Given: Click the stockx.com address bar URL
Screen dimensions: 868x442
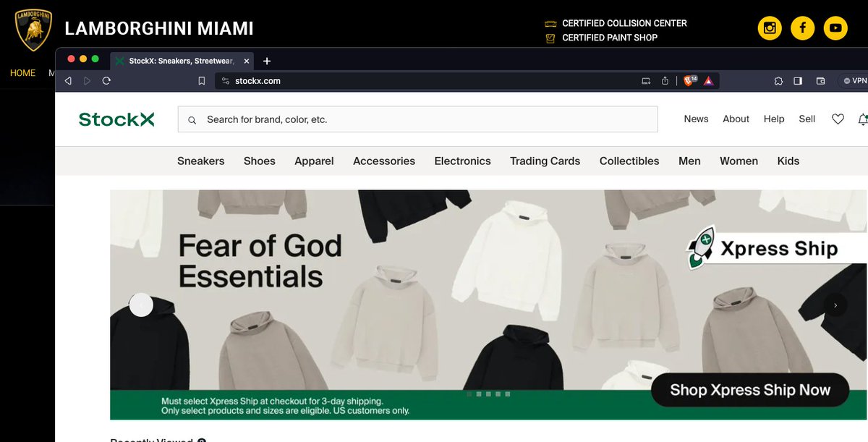Looking at the screenshot, I should click(258, 81).
